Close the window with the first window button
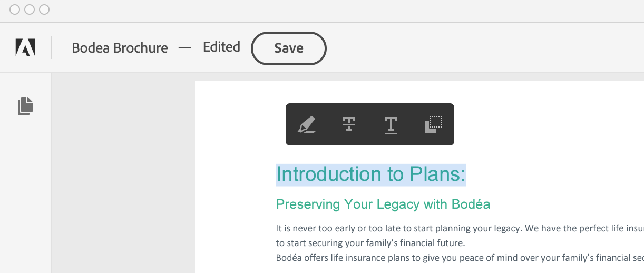 point(15,9)
